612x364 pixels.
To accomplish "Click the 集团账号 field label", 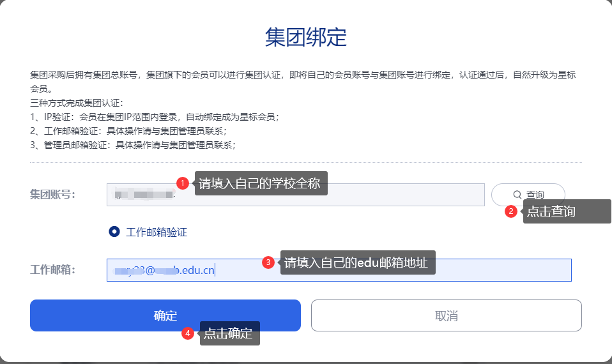I will [53, 194].
